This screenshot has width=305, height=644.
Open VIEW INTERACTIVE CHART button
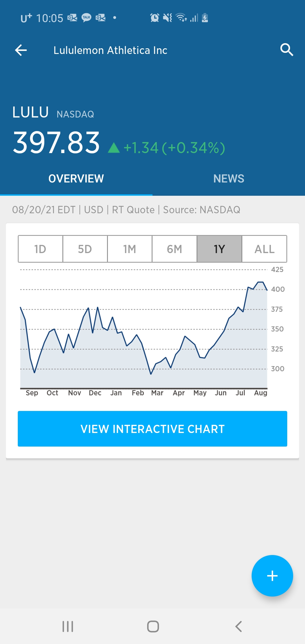pos(152,429)
